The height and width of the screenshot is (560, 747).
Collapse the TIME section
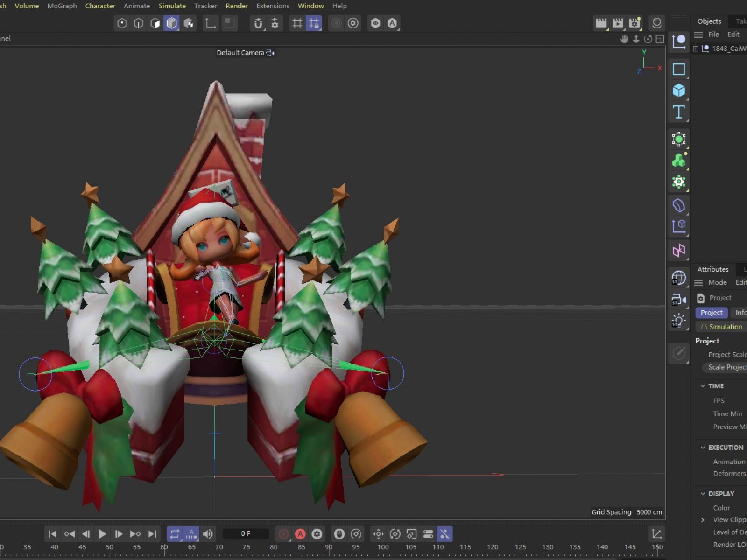703,386
